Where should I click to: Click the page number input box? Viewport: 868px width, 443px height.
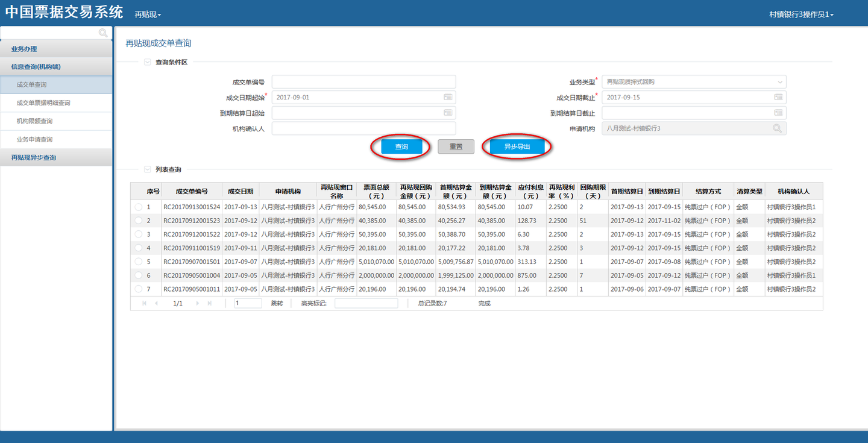(248, 303)
